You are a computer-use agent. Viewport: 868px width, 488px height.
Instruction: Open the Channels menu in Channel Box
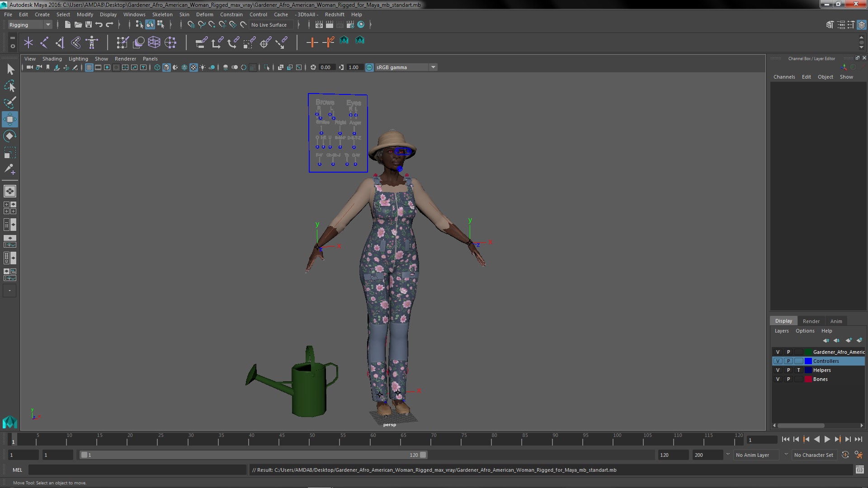pyautogui.click(x=784, y=77)
